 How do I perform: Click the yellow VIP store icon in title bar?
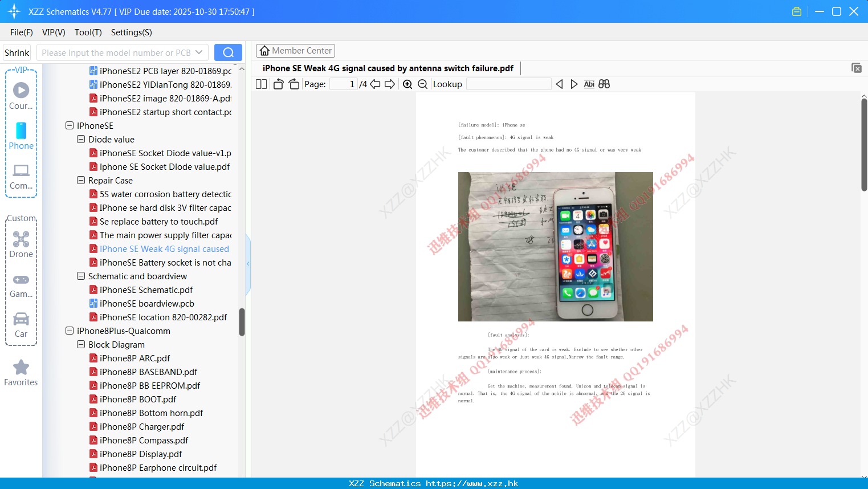click(797, 11)
